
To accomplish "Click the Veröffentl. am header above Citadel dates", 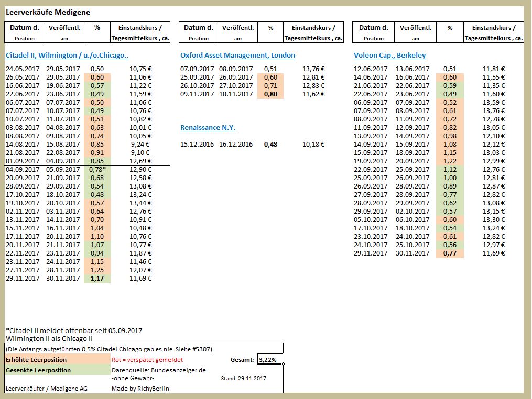I will 64,32.
